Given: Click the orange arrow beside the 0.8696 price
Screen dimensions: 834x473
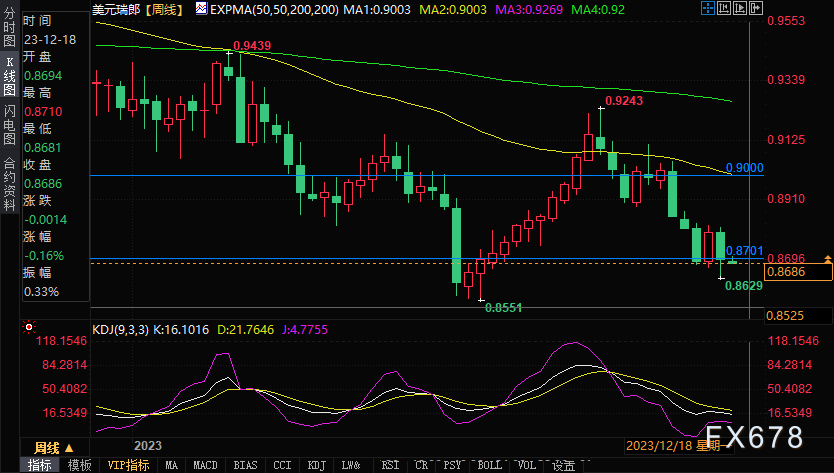Looking at the screenshot, I should (826, 258).
